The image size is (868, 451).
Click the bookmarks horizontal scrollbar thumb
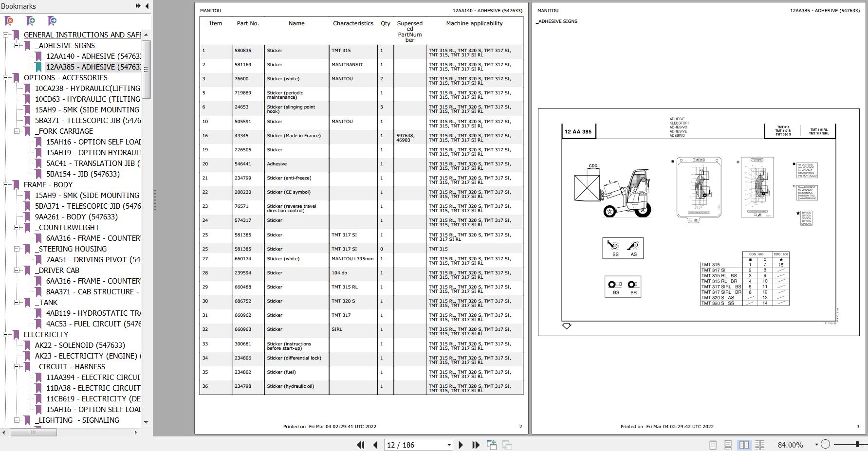pos(33,432)
